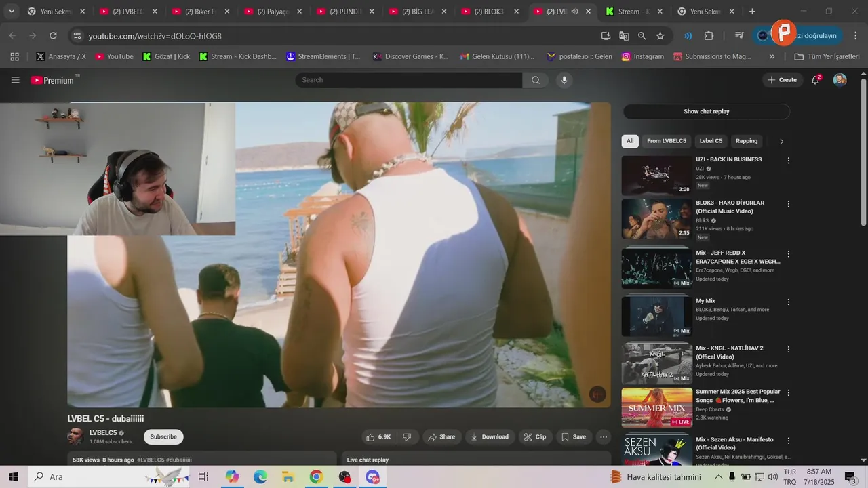This screenshot has height=488, width=868.
Task: Click the YouTube search input field
Action: pos(409,80)
